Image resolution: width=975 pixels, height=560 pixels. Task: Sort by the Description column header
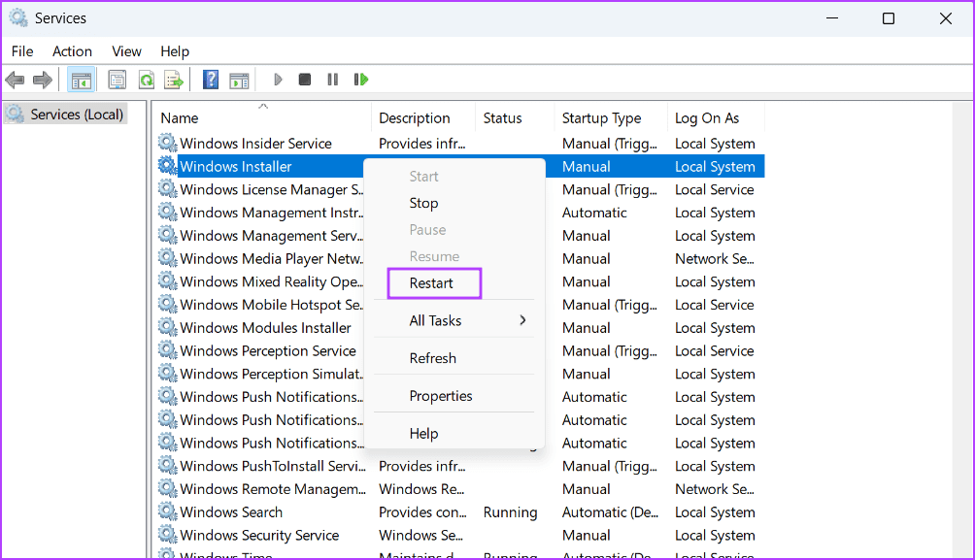424,118
